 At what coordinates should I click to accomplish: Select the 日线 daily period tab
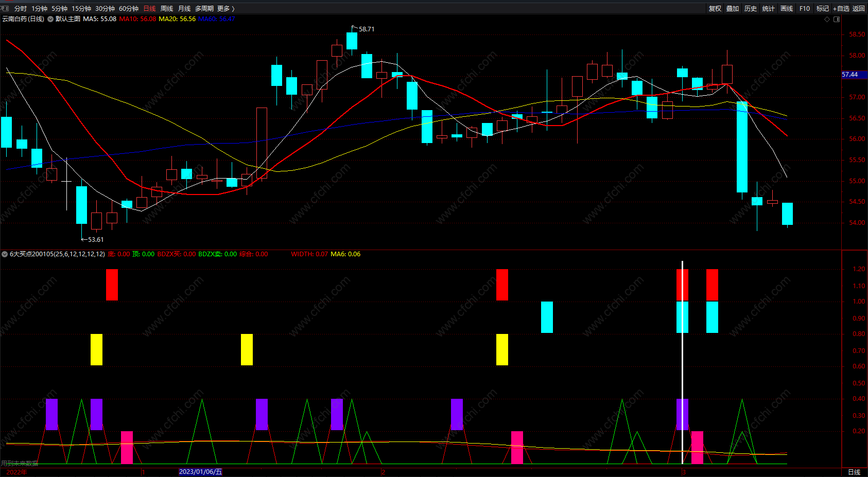pos(149,9)
